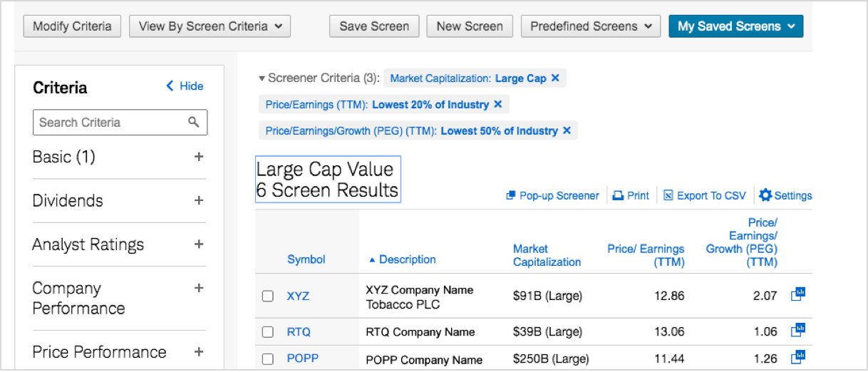The height and width of the screenshot is (372, 868).
Task: Expand the Dividends criteria section
Action: [199, 201]
